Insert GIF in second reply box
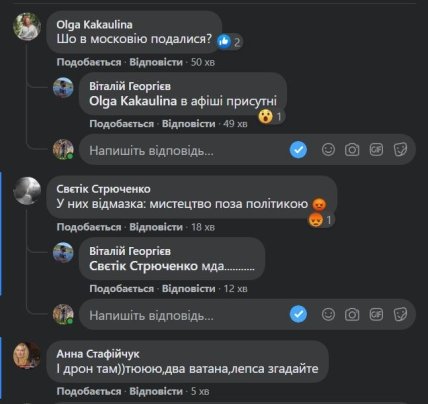428x404 pixels. click(x=376, y=314)
